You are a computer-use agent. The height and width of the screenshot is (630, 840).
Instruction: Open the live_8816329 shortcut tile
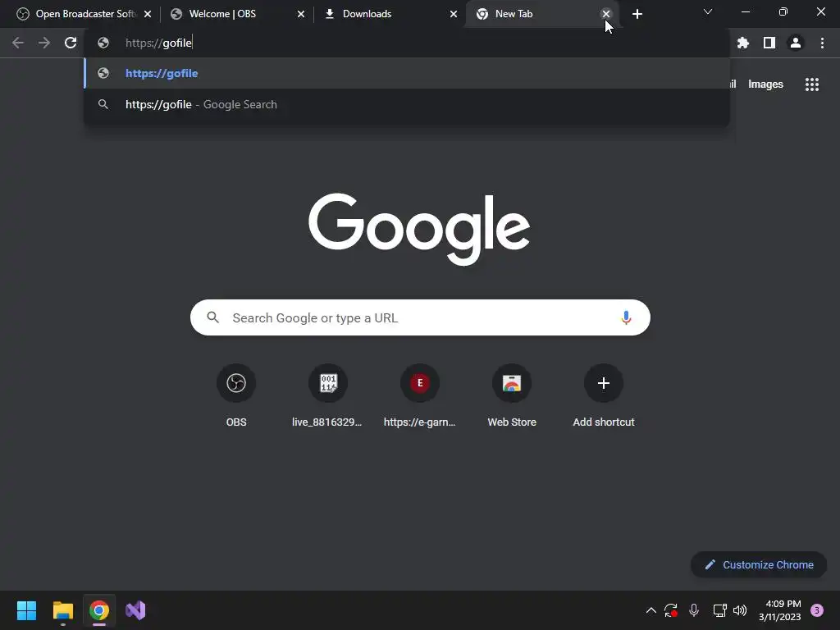[328, 396]
